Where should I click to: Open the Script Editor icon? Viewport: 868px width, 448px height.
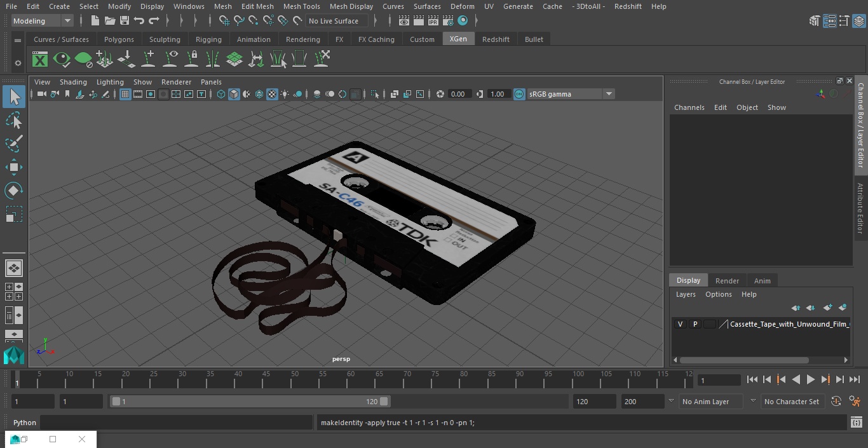(x=856, y=423)
